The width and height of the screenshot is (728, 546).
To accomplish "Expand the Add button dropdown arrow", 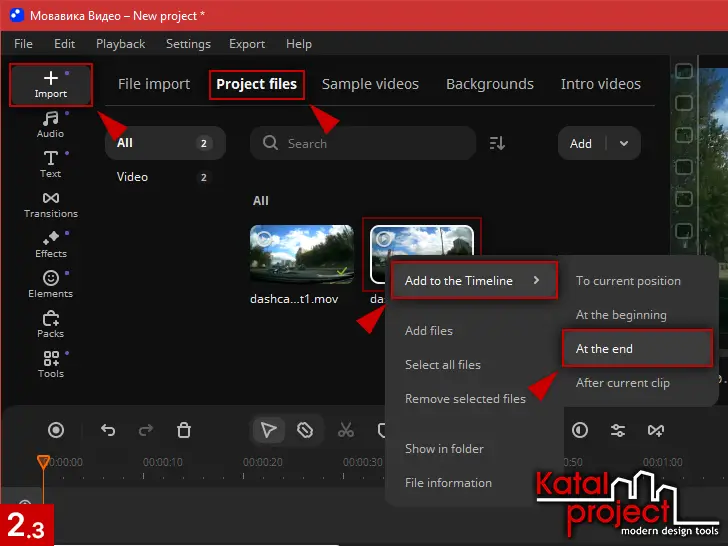I will (624, 144).
